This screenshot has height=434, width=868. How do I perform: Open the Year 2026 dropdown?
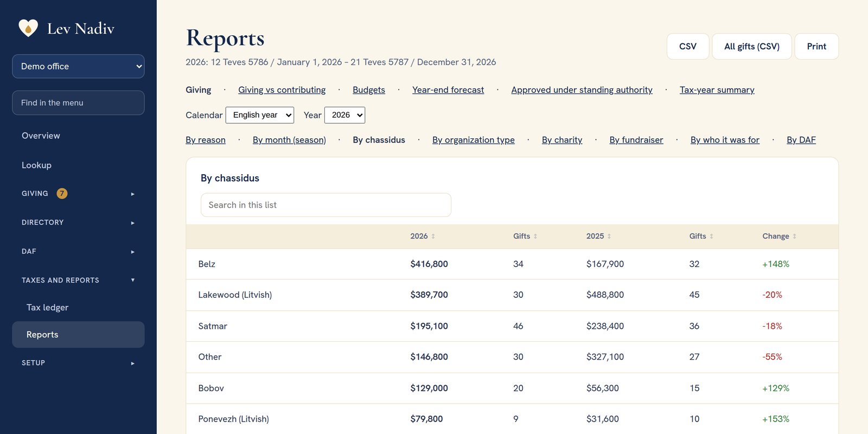click(344, 115)
